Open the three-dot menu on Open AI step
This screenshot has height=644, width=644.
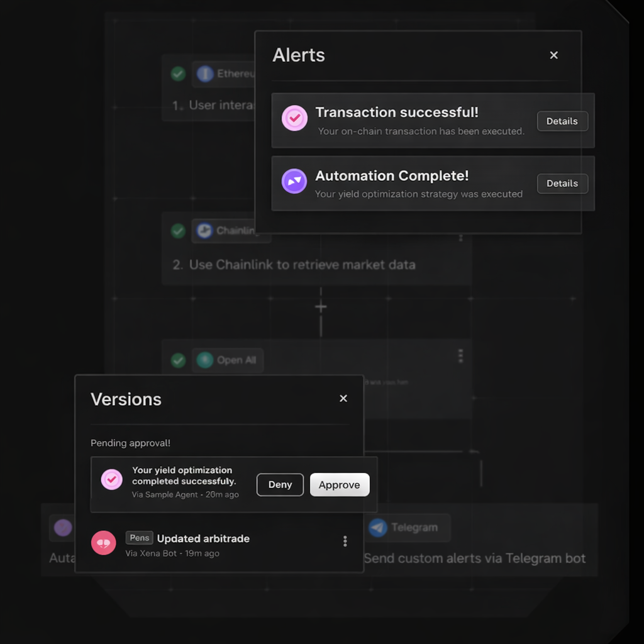[x=460, y=357]
